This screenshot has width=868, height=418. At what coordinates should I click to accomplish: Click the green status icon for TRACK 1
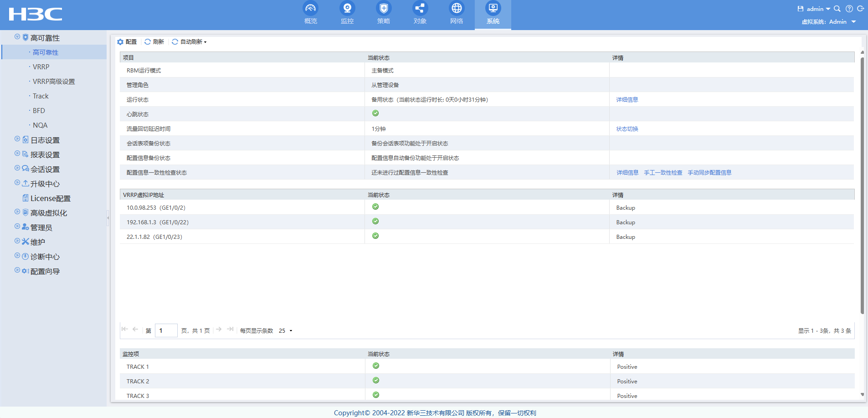click(376, 366)
